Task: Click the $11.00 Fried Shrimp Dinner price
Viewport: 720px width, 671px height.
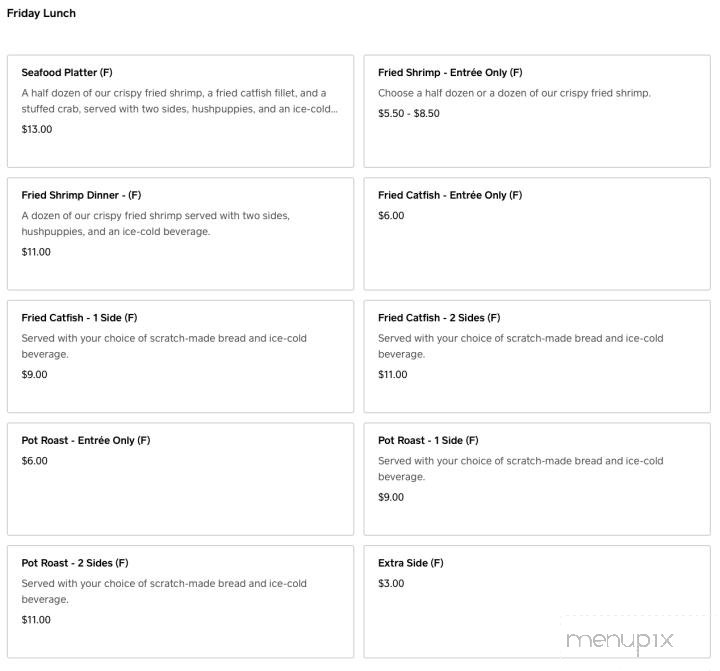Action: [36, 252]
